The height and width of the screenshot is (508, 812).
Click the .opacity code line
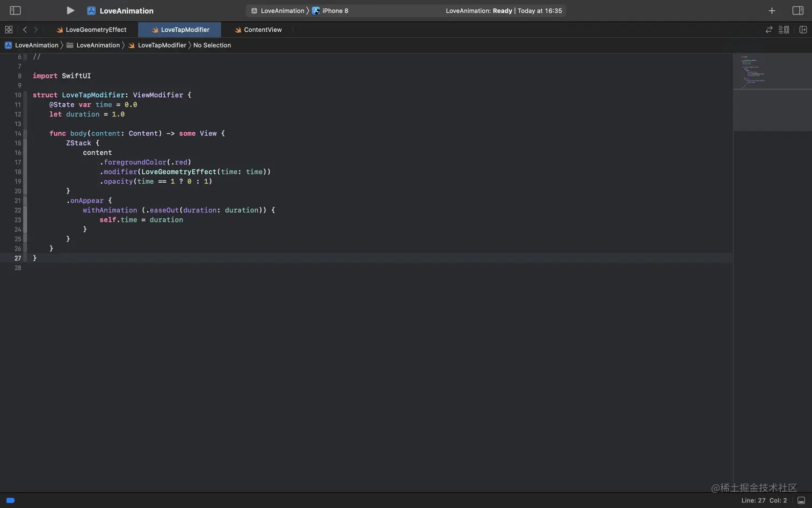(x=156, y=182)
